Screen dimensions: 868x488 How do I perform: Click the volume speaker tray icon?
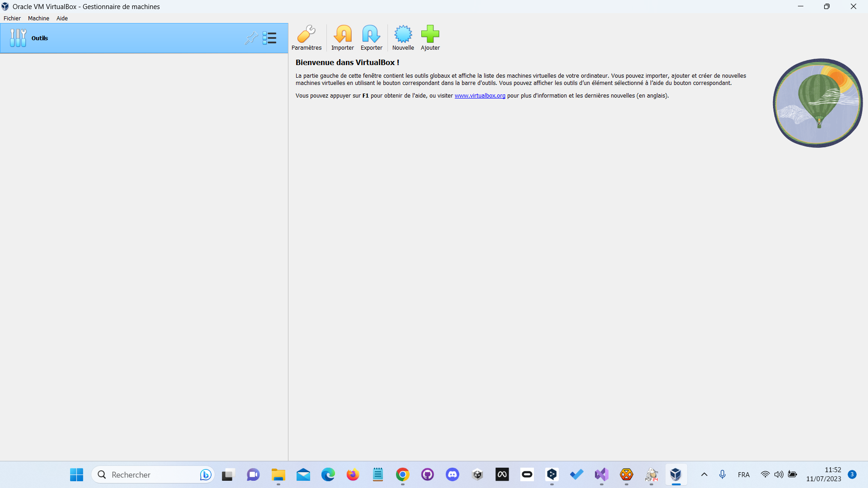tap(778, 474)
